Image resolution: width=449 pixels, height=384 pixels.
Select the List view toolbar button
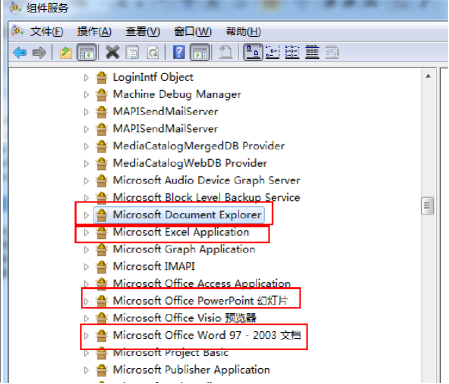[x=292, y=52]
